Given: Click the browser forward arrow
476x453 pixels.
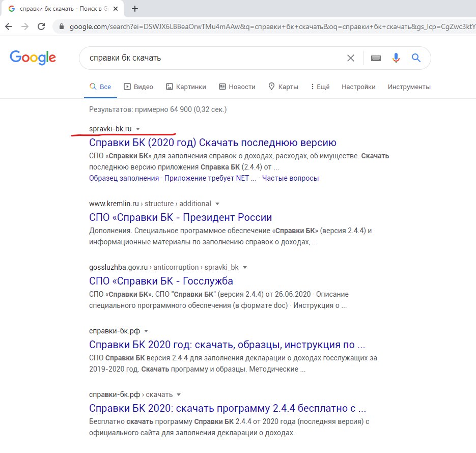Looking at the screenshot, I should click(25, 26).
